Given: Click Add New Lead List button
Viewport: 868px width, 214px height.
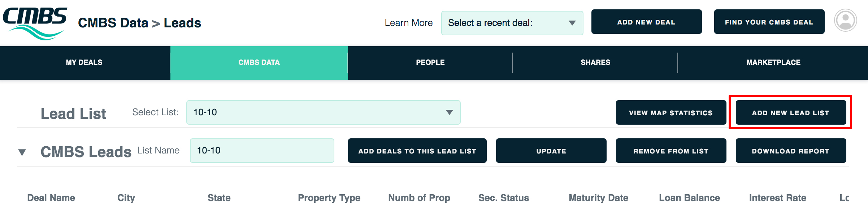Looking at the screenshot, I should coord(791,113).
